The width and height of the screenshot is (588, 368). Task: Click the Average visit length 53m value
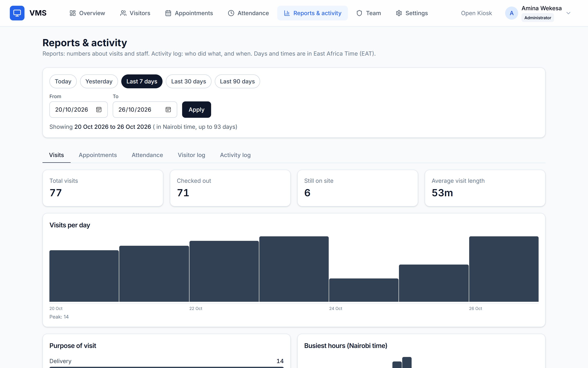tap(442, 193)
